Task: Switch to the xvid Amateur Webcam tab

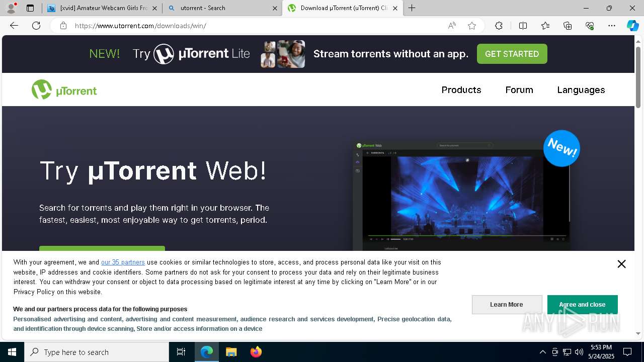Action: [x=102, y=8]
